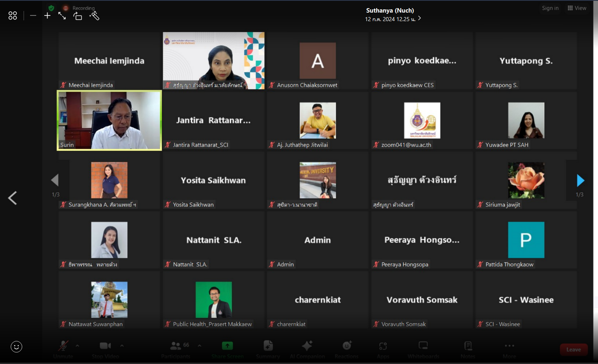Go to next participants page with blue arrow
Viewport: 598px width, 364px height.
(581, 180)
